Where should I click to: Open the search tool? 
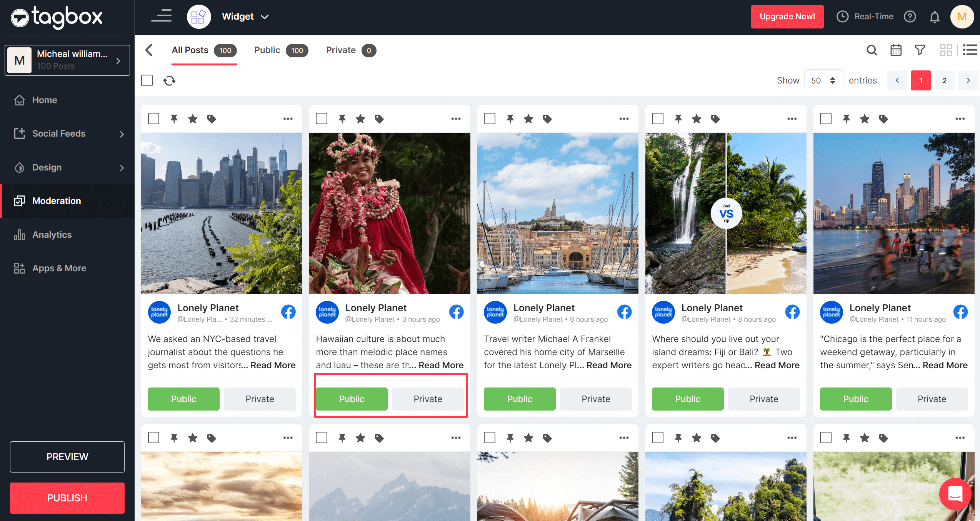[872, 50]
